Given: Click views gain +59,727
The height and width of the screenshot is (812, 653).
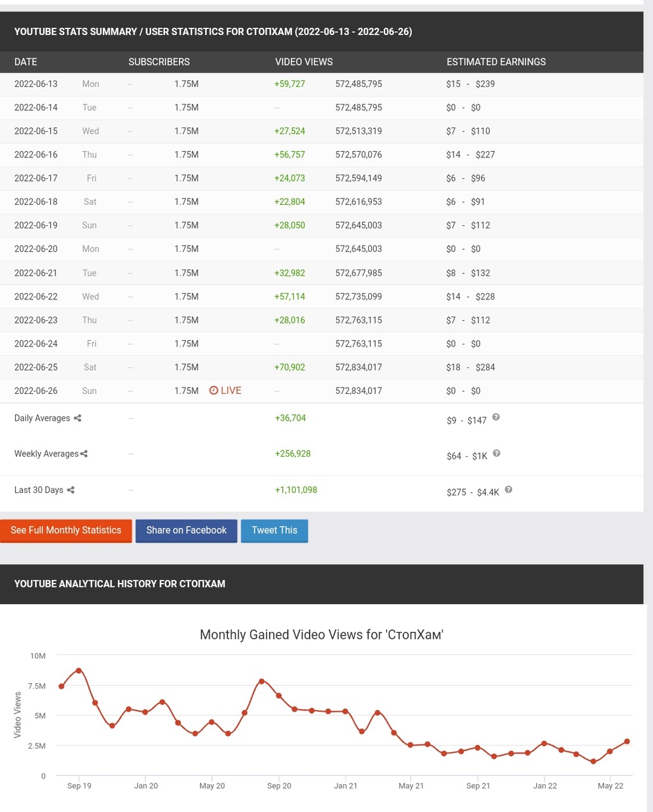Looking at the screenshot, I should click(x=290, y=84).
